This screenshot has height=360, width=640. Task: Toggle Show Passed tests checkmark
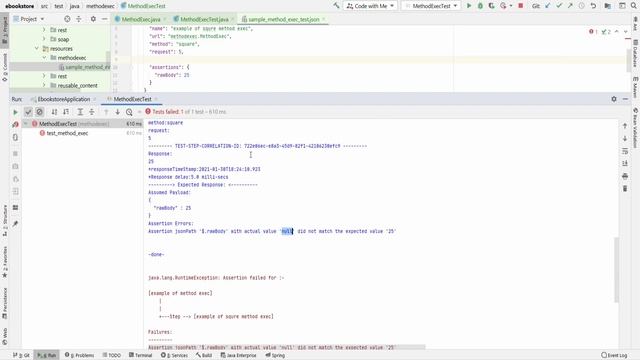(x=28, y=112)
